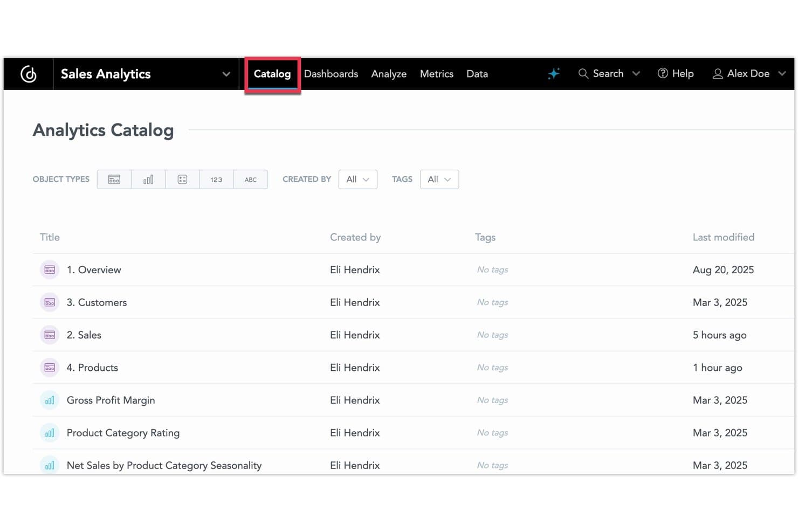Open the AI assistant sparkle icon
The height and width of the screenshot is (532, 798).
pos(554,74)
